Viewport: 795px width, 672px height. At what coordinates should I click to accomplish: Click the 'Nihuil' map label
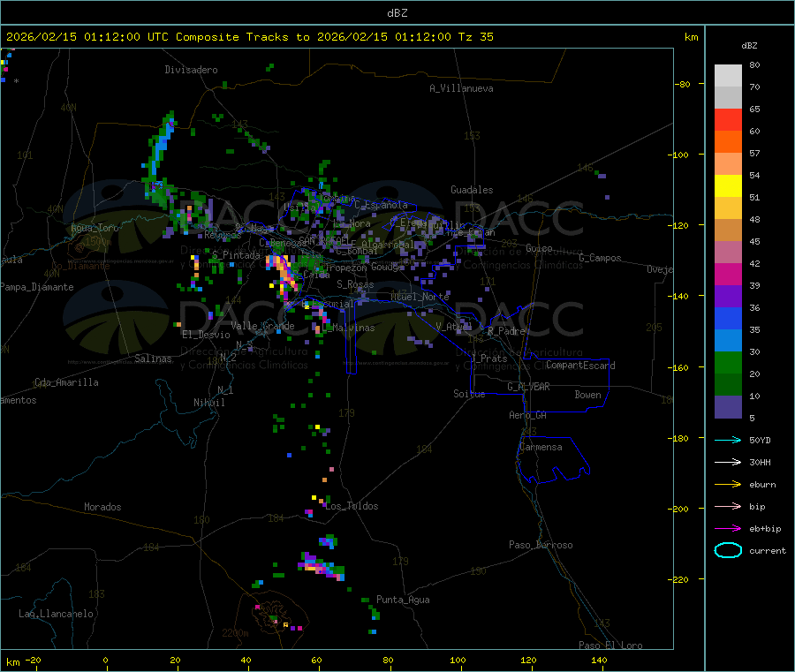[x=209, y=403]
